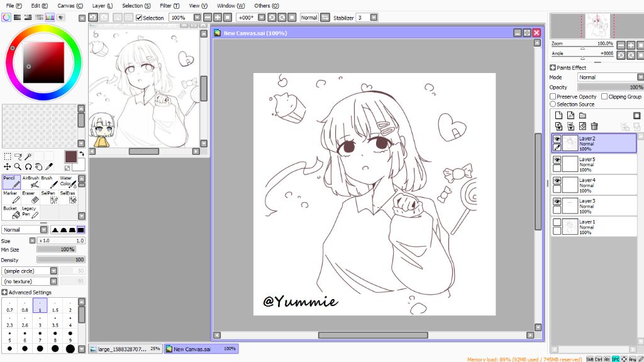This screenshot has width=644, height=362.
Task: Swap foreground and background colors
Action: tap(81, 154)
